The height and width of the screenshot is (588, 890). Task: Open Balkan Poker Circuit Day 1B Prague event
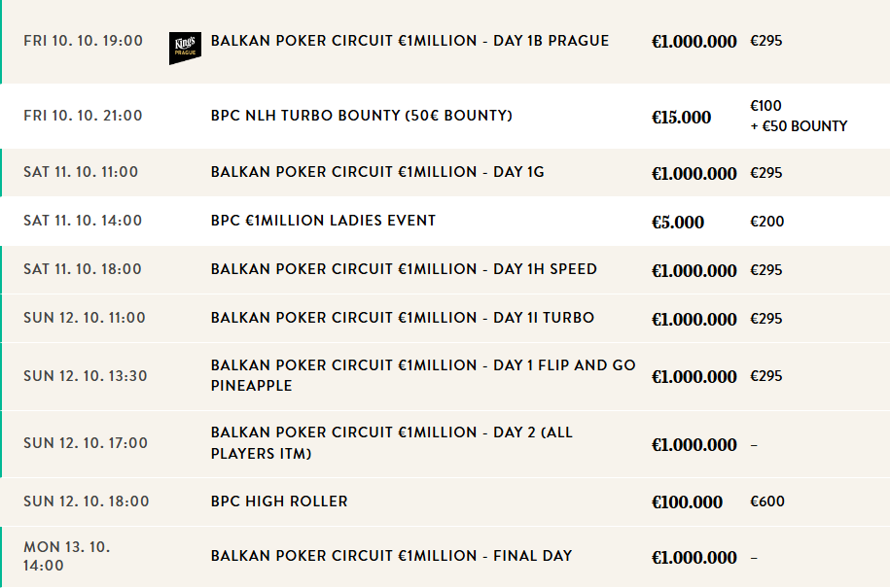pos(409,41)
